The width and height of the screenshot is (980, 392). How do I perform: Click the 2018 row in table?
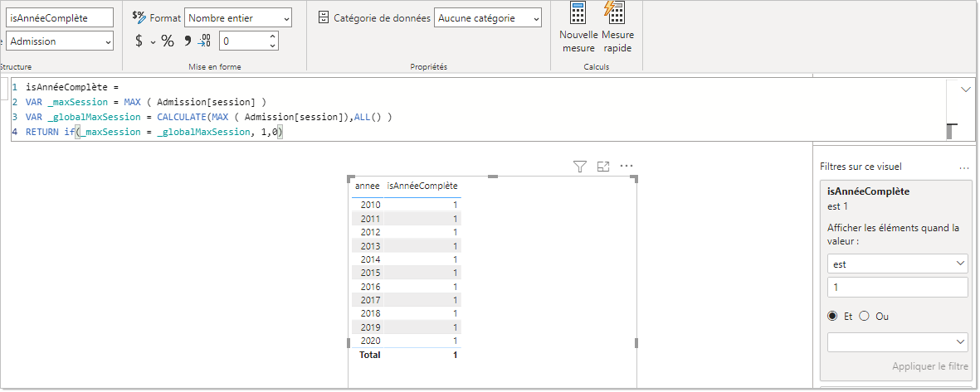407,313
